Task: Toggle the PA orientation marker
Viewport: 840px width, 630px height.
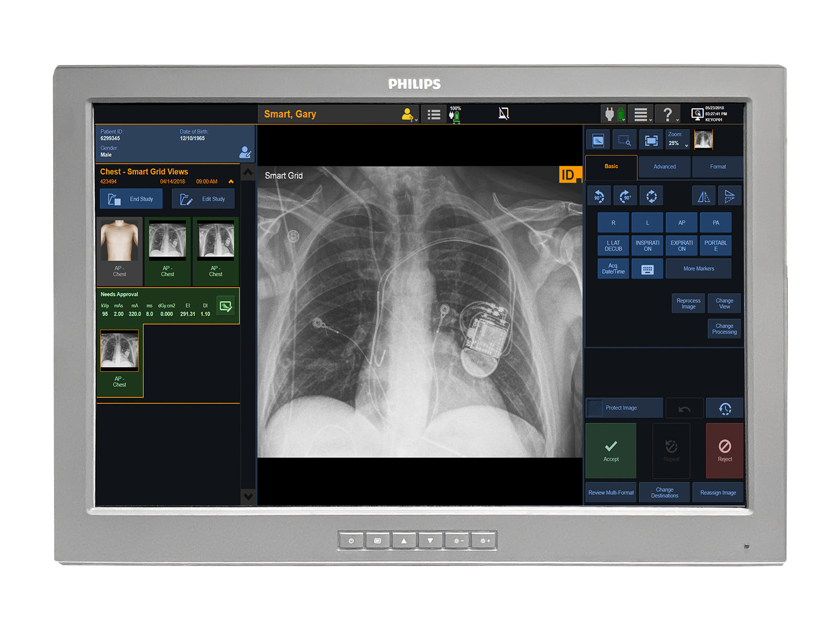Action: click(716, 222)
